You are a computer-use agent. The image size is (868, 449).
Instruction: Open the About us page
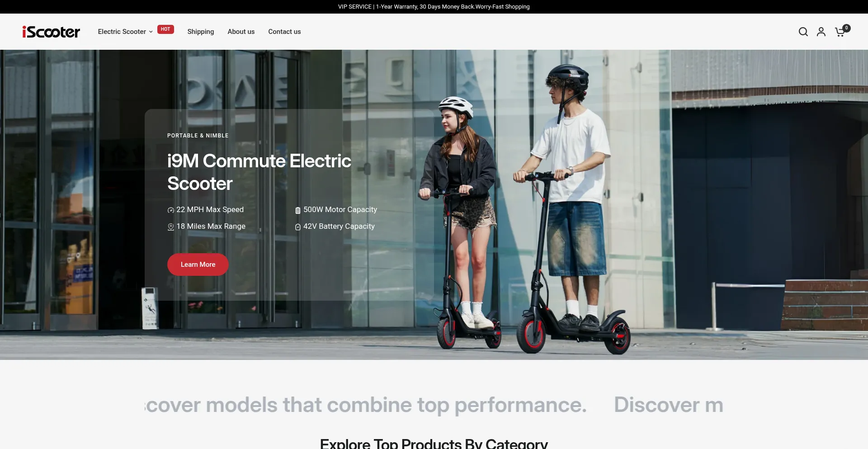point(241,32)
